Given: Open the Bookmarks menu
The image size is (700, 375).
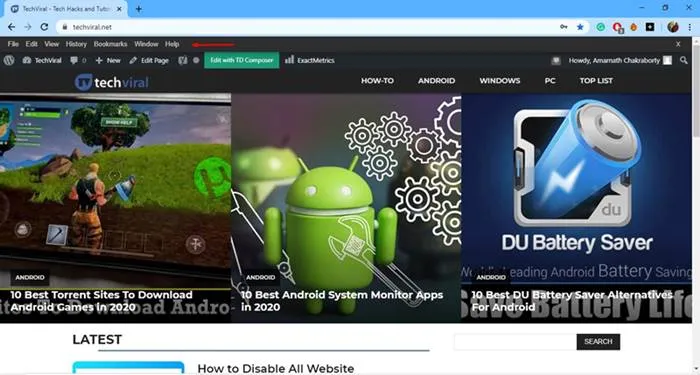Looking at the screenshot, I should coord(110,44).
